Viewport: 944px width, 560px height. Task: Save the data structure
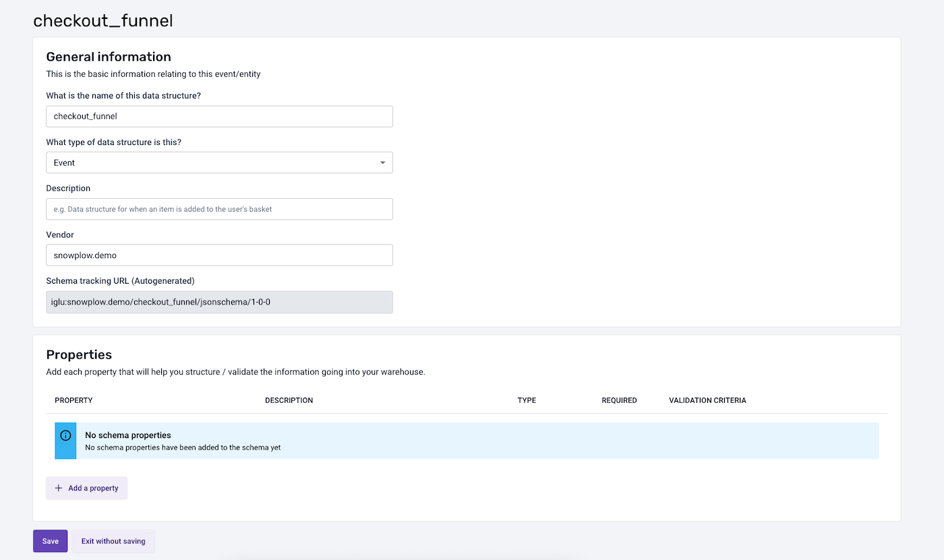click(50, 541)
